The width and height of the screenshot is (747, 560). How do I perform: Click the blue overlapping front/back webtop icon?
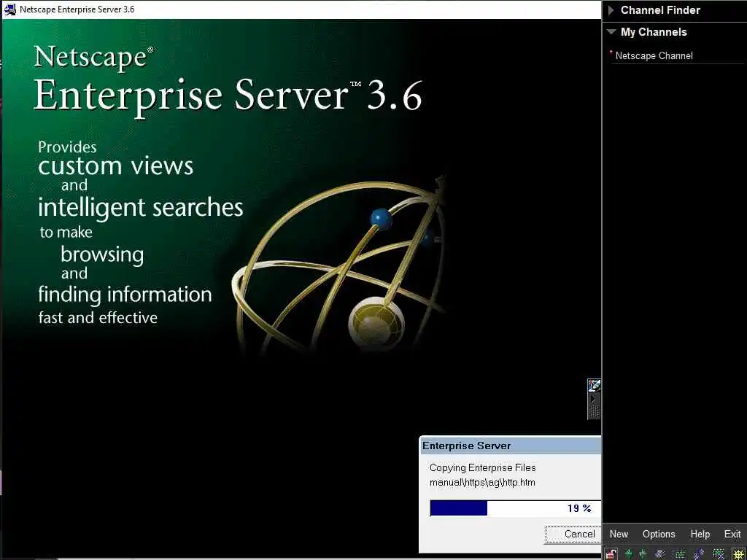click(x=698, y=554)
